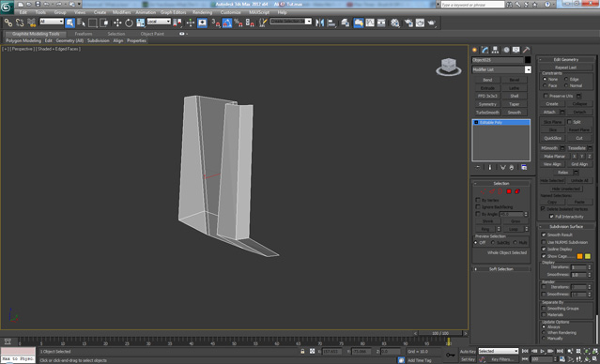600x364 pixels.
Task: Collapse the Selection rollout header
Action: [500, 184]
